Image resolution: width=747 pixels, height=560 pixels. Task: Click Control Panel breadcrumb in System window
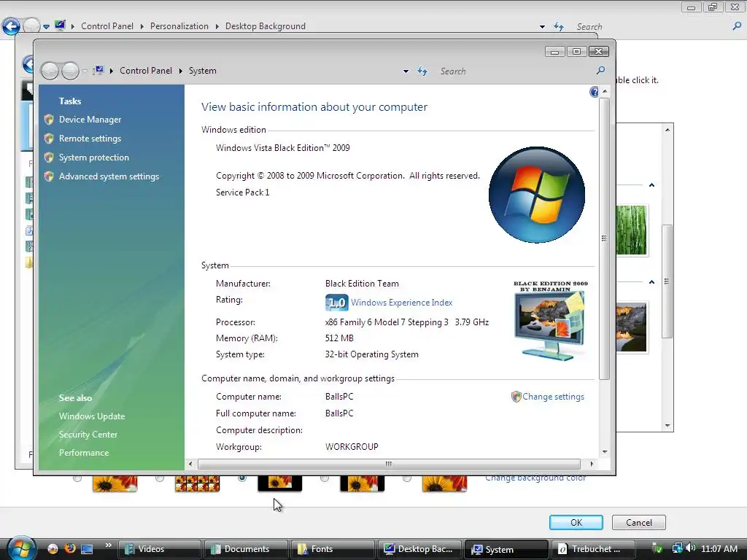tap(146, 71)
